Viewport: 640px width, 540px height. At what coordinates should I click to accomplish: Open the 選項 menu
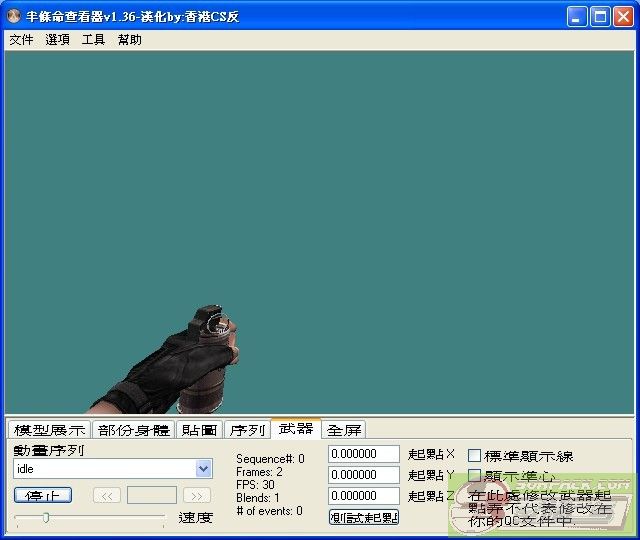coord(57,40)
